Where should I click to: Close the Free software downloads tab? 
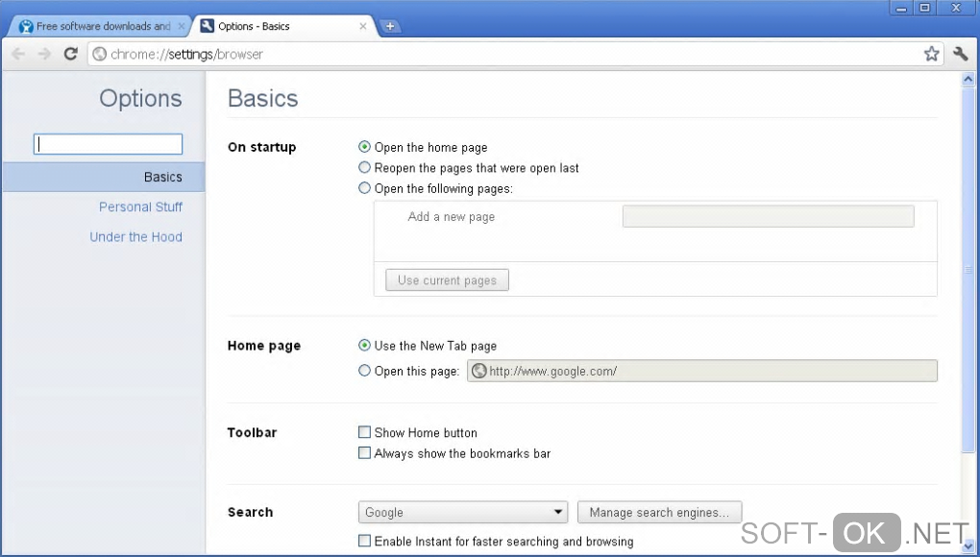(182, 26)
